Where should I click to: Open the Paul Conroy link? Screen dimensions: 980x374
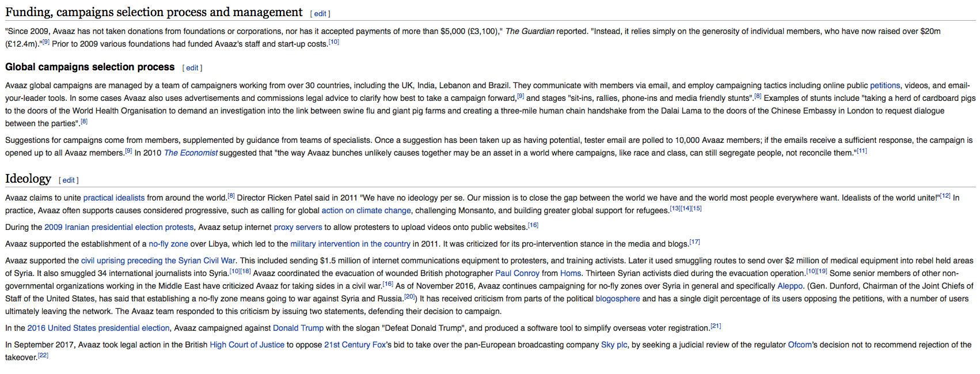(x=517, y=273)
